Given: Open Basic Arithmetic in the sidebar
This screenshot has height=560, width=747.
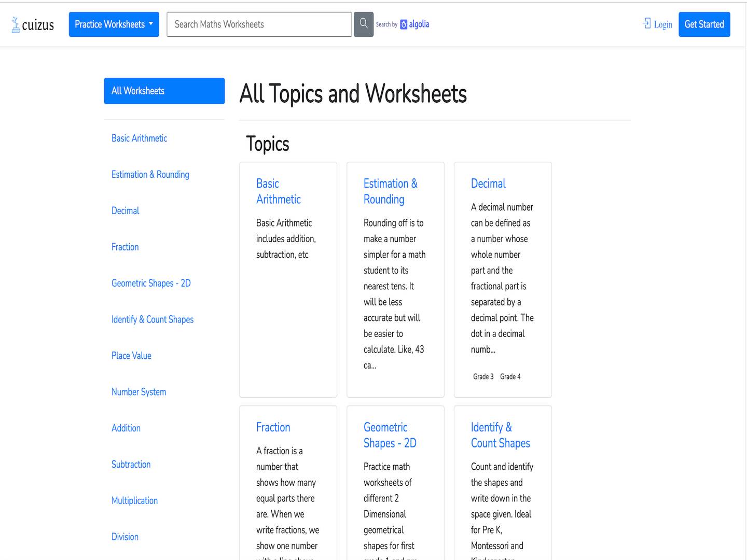Looking at the screenshot, I should pyautogui.click(x=139, y=138).
